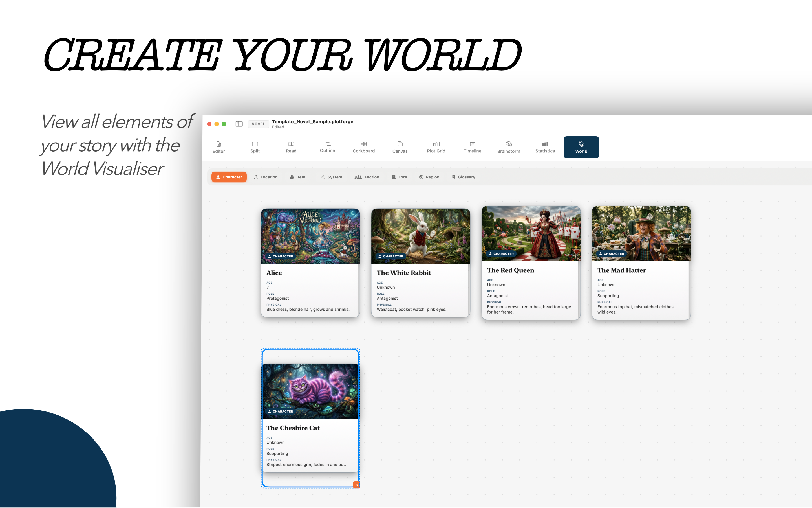Click Alice's role value Protagonist
This screenshot has height=508, width=812.
tap(277, 298)
